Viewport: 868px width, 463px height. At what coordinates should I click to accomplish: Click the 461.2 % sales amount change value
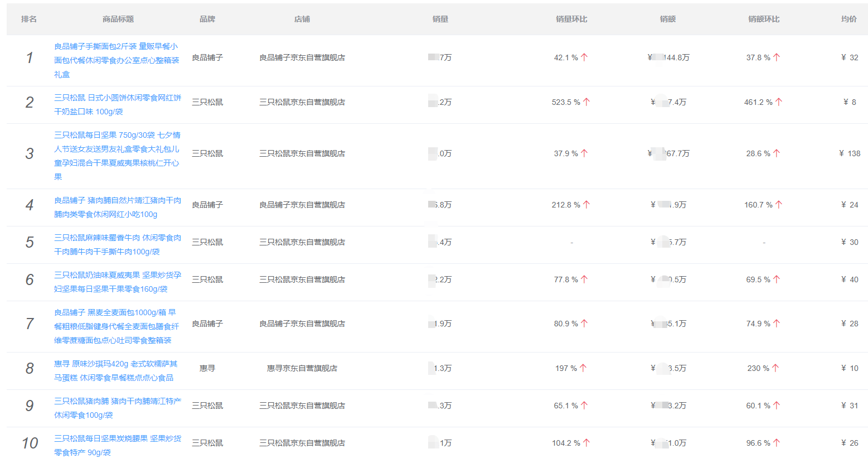pos(758,102)
